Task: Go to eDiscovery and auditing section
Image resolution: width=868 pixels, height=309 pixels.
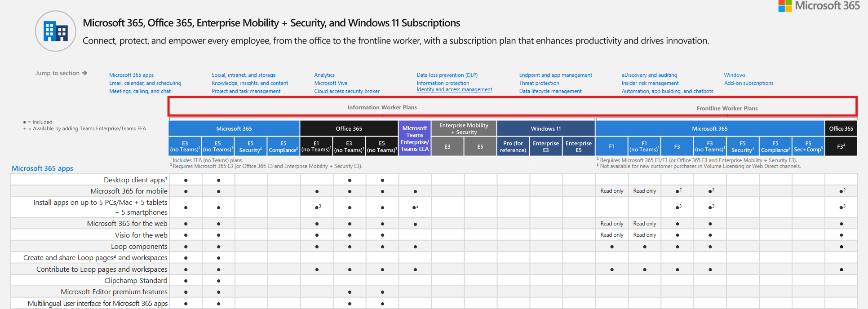Action: pyautogui.click(x=649, y=75)
